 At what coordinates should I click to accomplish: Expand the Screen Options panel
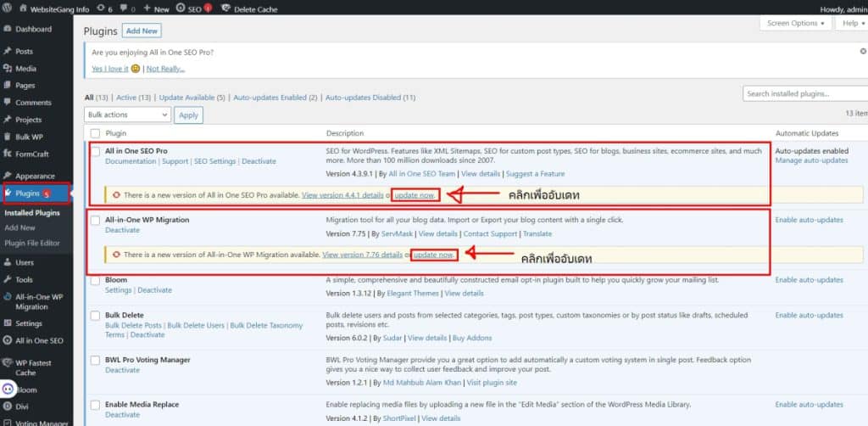click(x=795, y=23)
